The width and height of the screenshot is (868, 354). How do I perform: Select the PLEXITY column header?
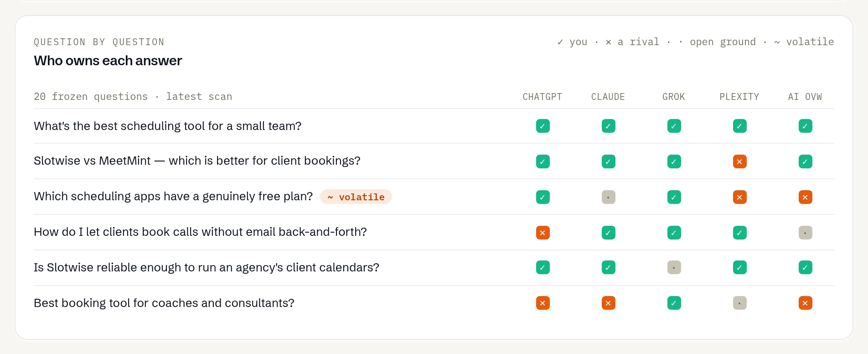coord(739,97)
